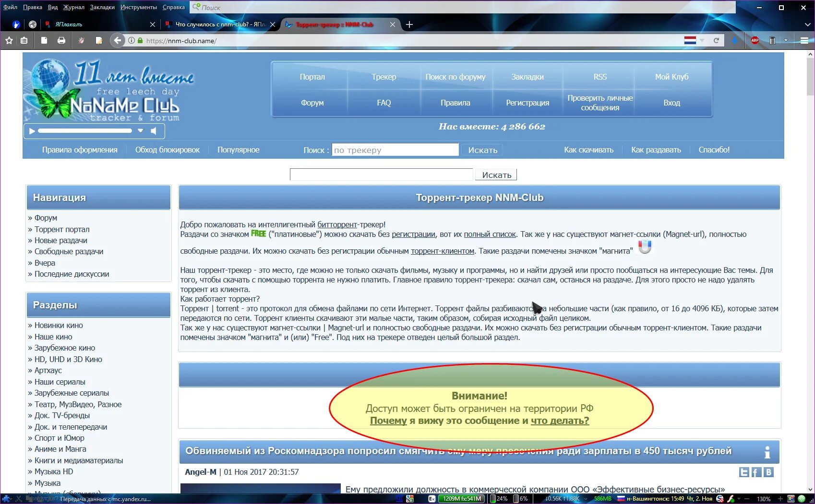The height and width of the screenshot is (504, 815).
Task: Click the green round icon in status bar
Action: tap(801, 499)
